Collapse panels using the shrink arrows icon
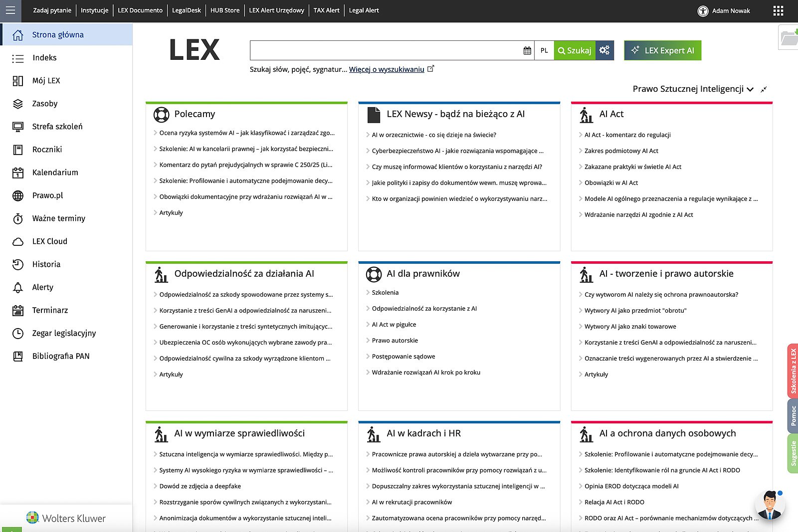The image size is (798, 532). (764, 89)
